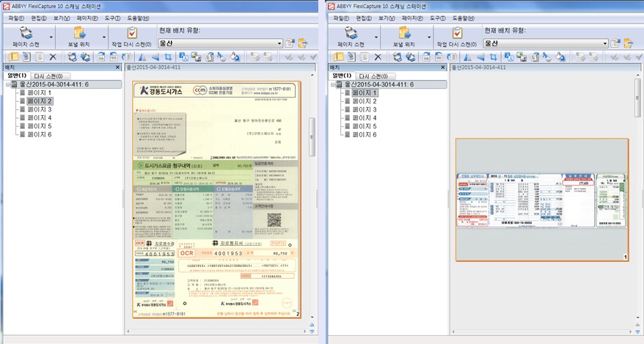
Task: Click the flip vertically icon in left window
Action: tap(155, 57)
